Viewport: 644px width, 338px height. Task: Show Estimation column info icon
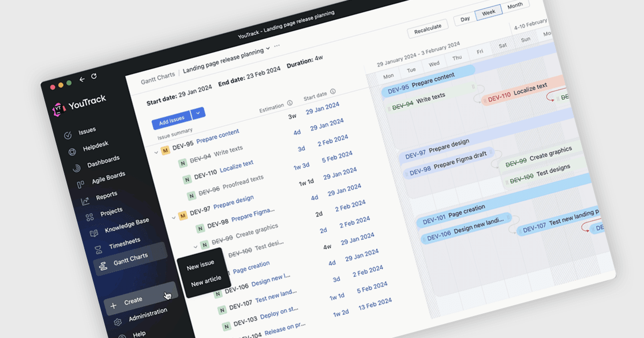pyautogui.click(x=290, y=102)
